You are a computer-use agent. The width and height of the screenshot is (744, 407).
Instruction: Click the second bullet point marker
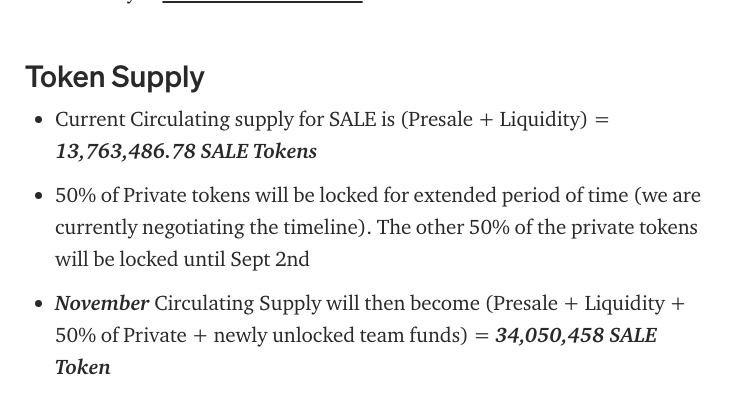(x=39, y=196)
